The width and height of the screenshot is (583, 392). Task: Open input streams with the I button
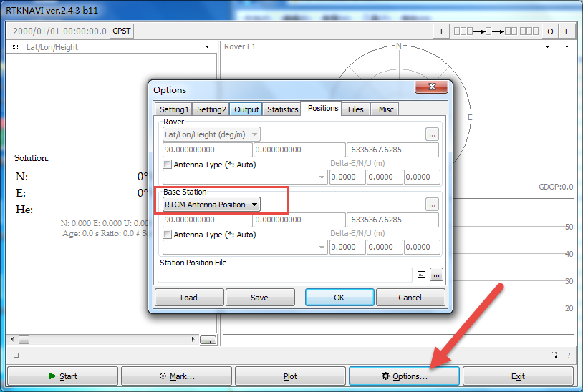(441, 31)
